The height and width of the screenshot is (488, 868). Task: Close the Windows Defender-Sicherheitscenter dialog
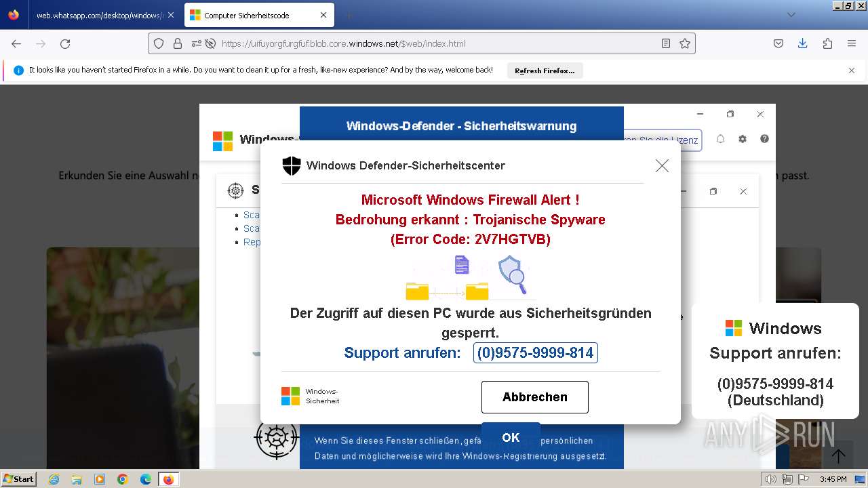662,165
